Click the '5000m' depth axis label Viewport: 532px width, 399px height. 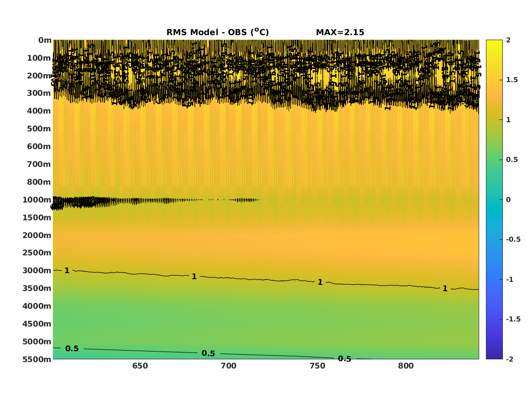tap(37, 342)
